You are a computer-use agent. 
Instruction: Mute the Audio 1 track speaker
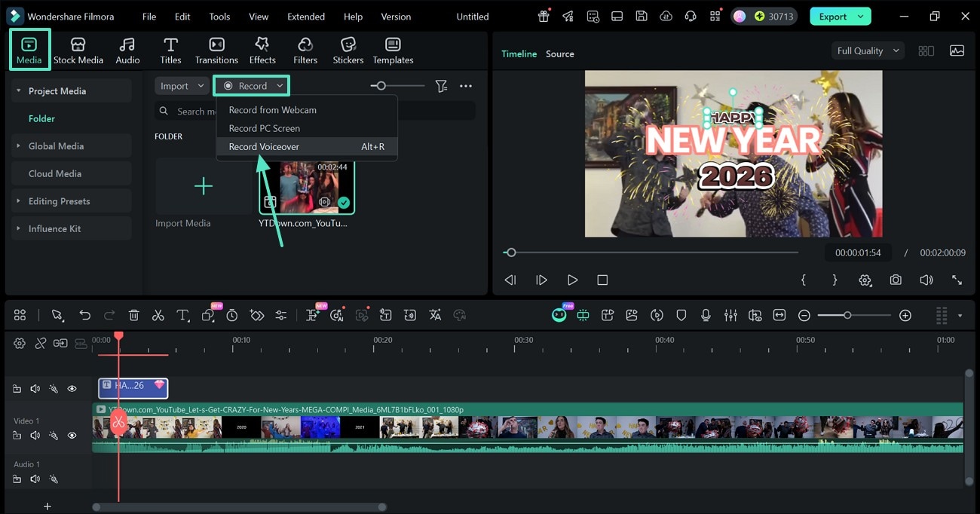click(x=35, y=479)
